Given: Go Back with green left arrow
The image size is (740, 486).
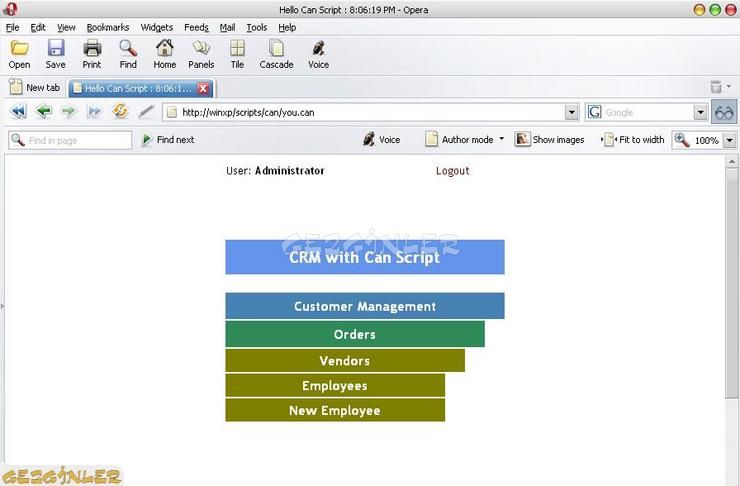Looking at the screenshot, I should click(44, 112).
